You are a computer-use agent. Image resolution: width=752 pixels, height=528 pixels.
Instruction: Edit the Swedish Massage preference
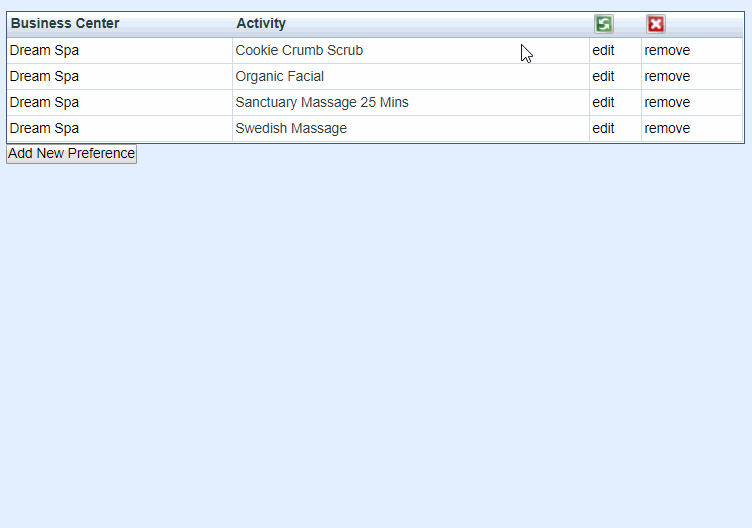pyautogui.click(x=603, y=128)
